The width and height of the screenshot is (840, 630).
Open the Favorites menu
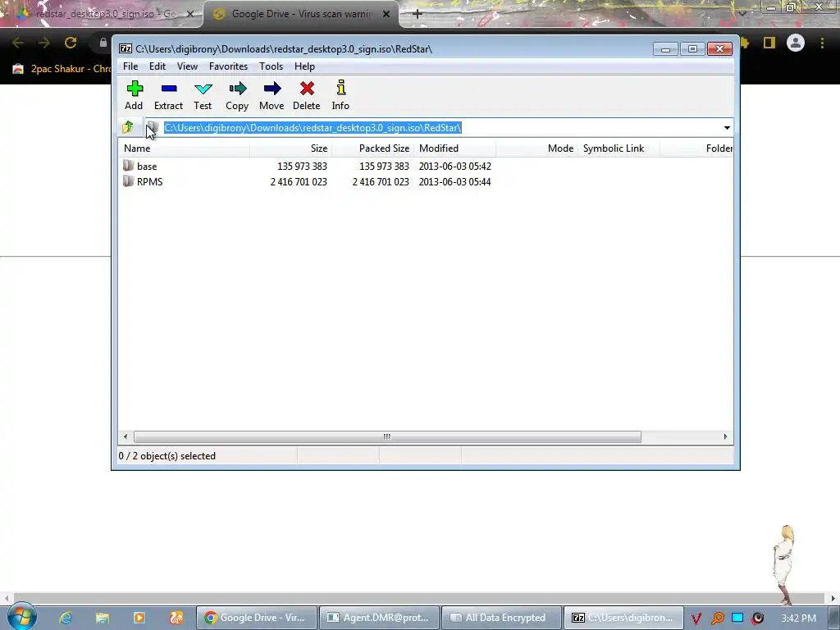tap(228, 66)
